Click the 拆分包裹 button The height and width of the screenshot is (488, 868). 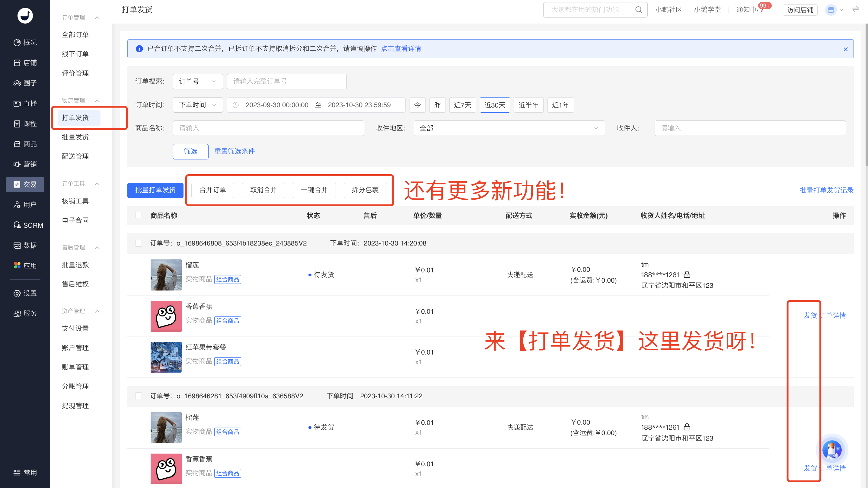tap(365, 190)
